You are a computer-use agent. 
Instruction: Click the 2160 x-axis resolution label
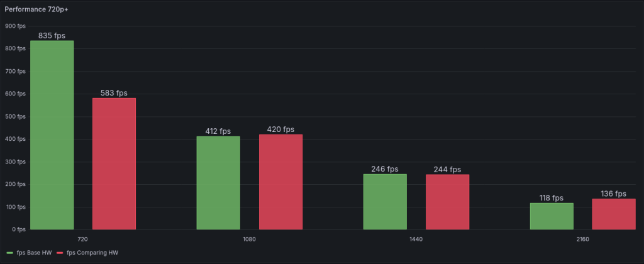coord(582,239)
